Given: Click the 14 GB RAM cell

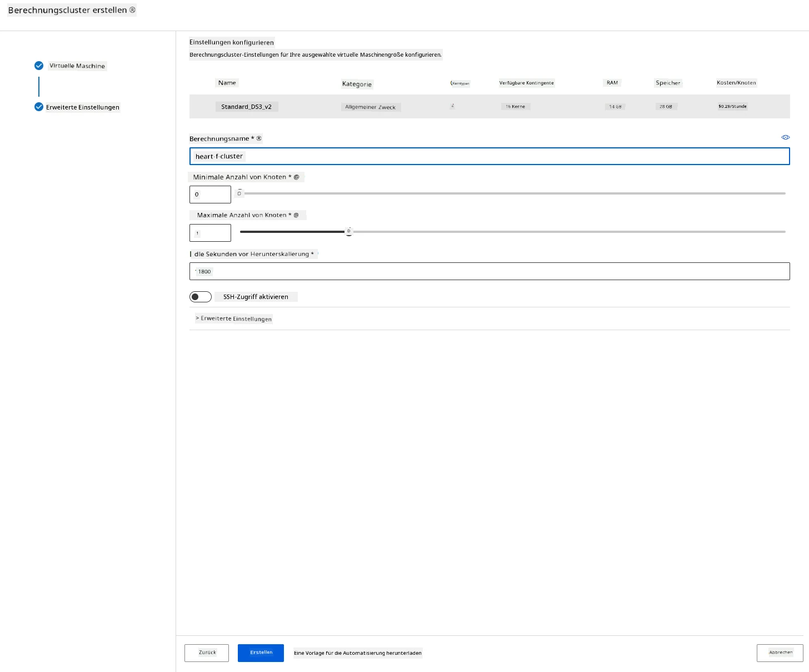Looking at the screenshot, I should [x=615, y=107].
